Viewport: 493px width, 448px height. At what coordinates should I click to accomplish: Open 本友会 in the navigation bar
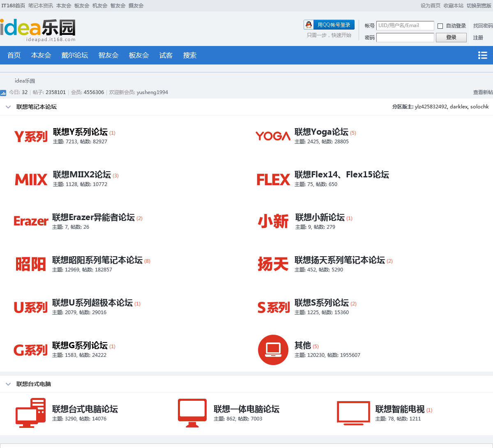41,55
